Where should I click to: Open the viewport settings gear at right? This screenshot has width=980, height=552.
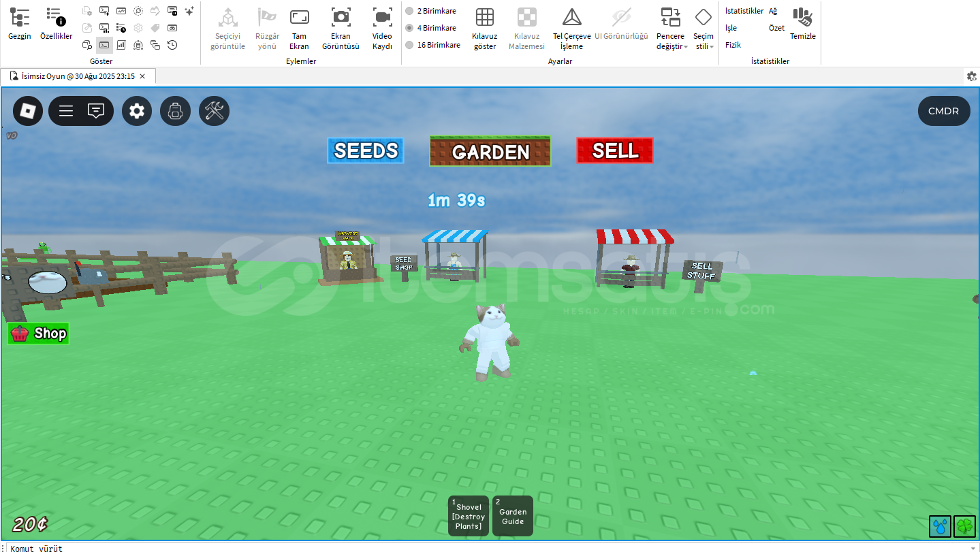pos(972,76)
